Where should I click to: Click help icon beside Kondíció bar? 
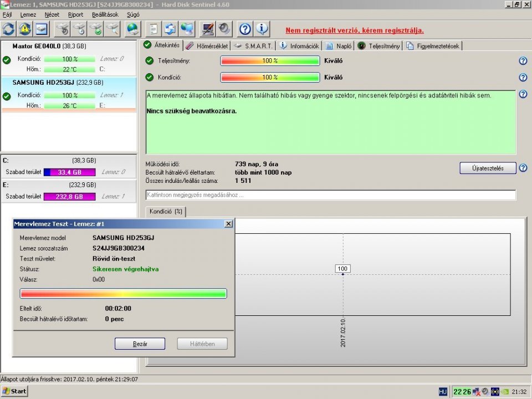point(523,78)
